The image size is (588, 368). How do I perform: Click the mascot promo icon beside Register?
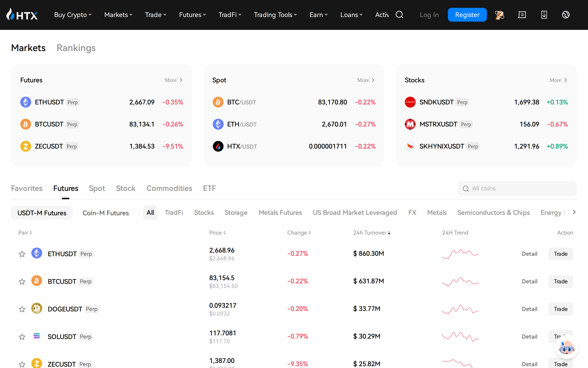(x=500, y=15)
